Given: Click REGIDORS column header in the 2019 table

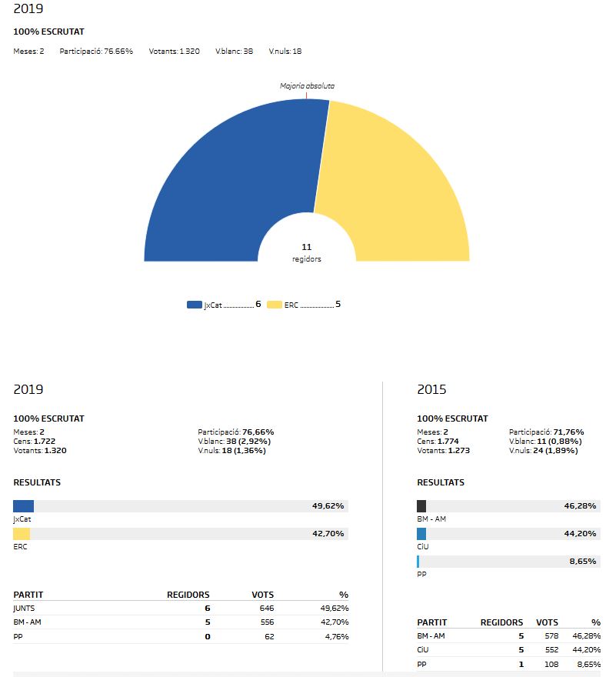Looking at the screenshot, I should click(188, 595).
